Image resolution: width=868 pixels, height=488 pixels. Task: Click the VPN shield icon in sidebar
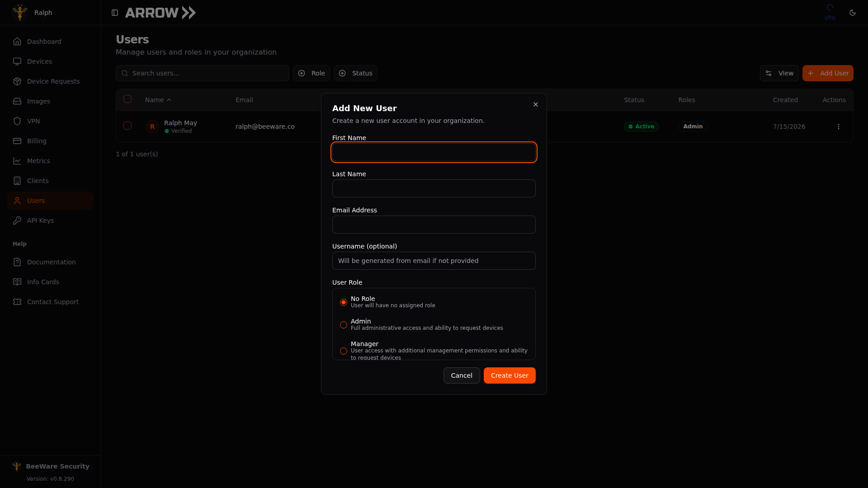pyautogui.click(x=17, y=121)
